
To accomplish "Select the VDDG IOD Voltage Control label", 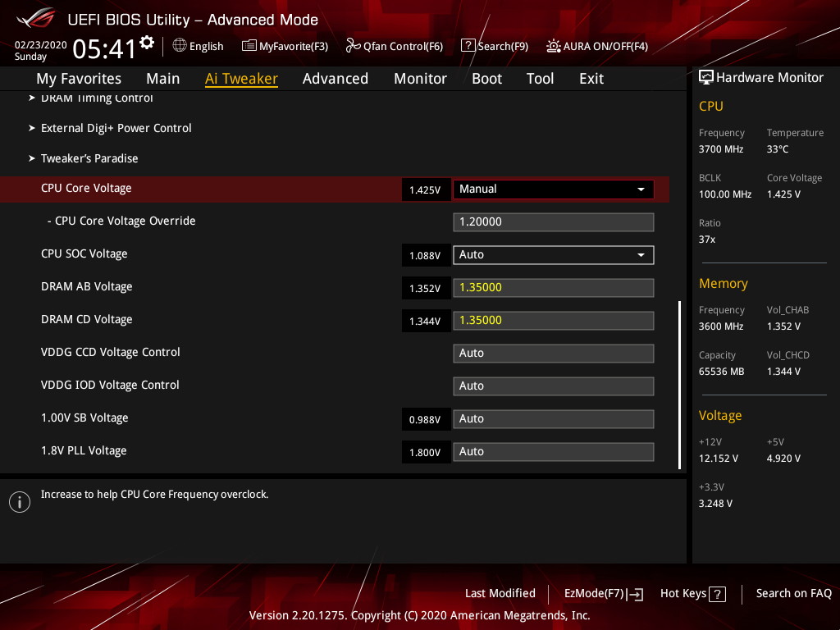I will [x=110, y=385].
